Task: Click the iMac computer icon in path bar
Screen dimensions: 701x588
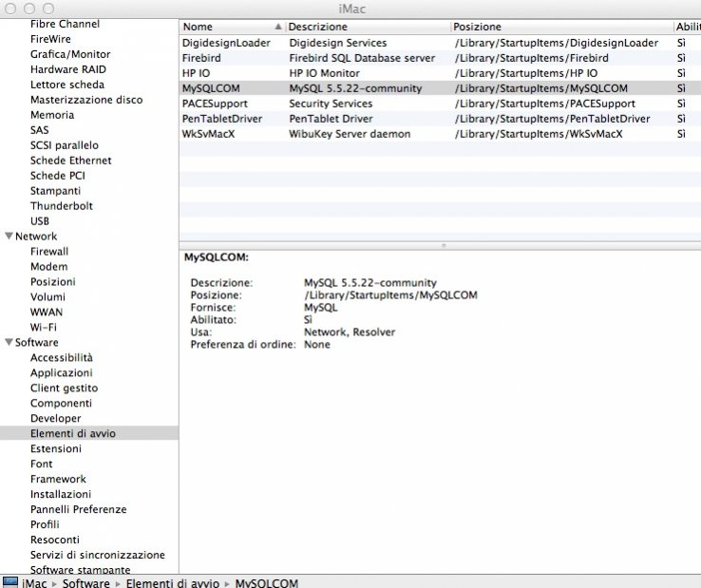Action: tap(9, 582)
